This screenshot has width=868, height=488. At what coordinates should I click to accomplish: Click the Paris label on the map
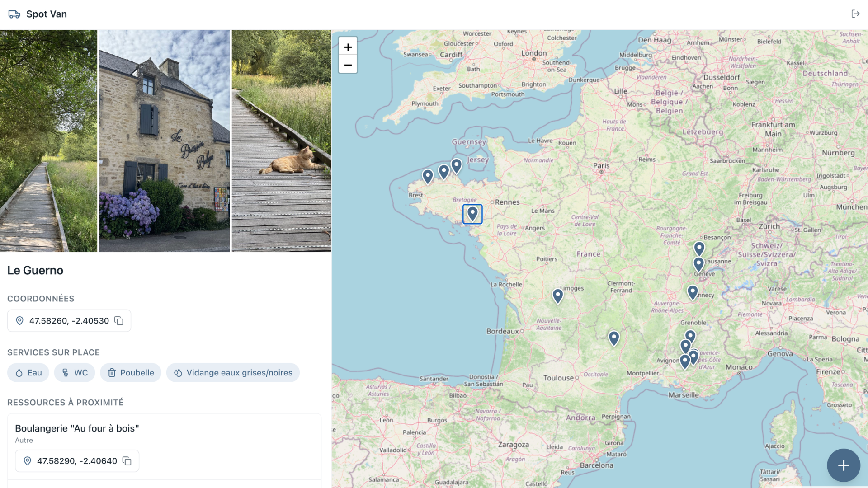601,166
